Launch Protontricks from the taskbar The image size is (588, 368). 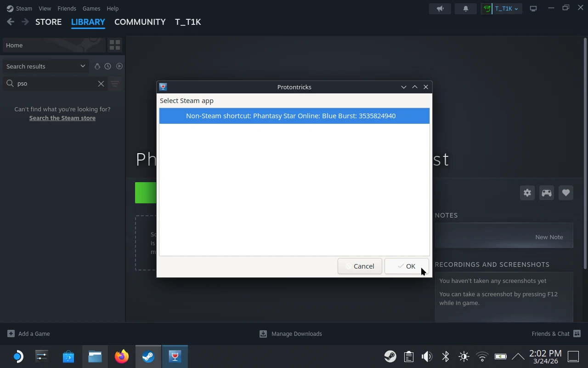[175, 356]
